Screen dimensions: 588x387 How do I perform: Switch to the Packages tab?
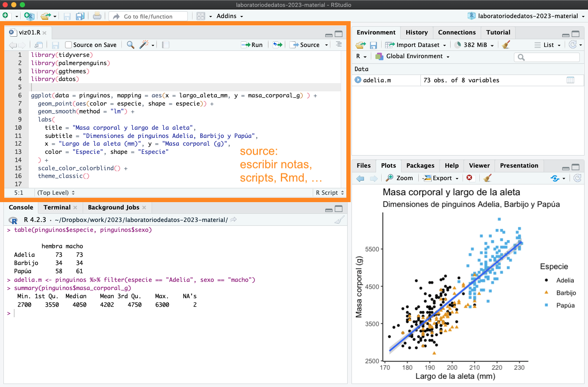[x=420, y=165]
